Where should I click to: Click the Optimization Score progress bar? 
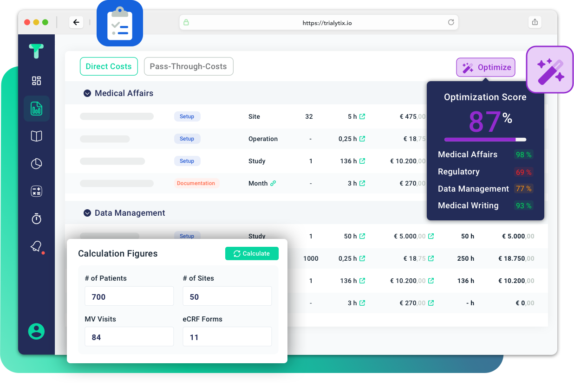coord(485,139)
